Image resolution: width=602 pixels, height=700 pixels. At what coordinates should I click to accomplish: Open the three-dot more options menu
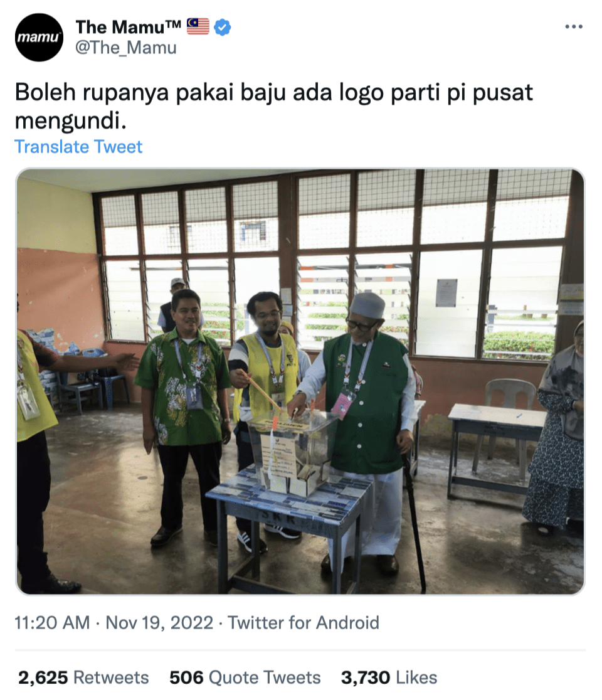coord(573,27)
